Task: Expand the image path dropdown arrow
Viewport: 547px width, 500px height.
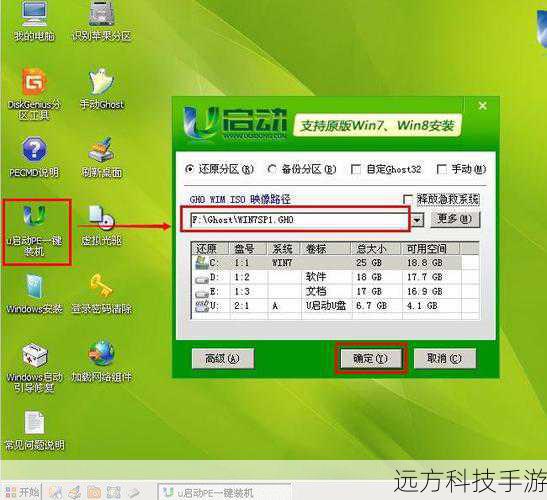Action: click(x=417, y=220)
